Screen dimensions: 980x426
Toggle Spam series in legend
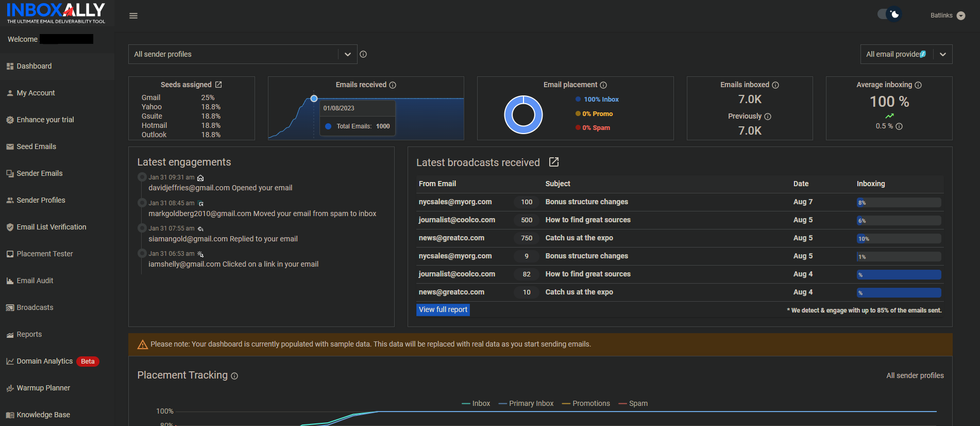click(x=633, y=403)
